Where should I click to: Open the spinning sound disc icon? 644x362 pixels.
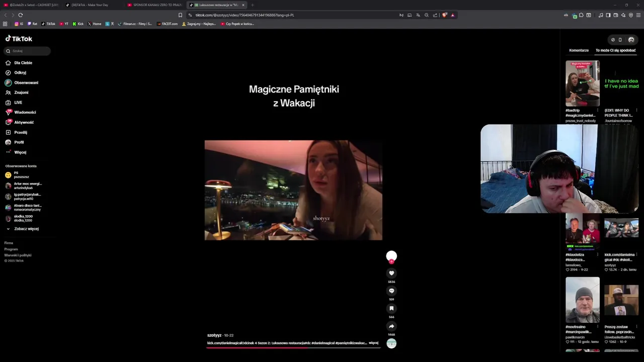coord(391,343)
